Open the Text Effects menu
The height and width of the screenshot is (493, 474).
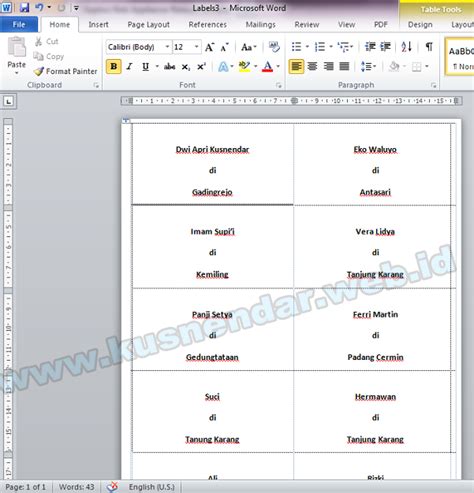[225, 67]
